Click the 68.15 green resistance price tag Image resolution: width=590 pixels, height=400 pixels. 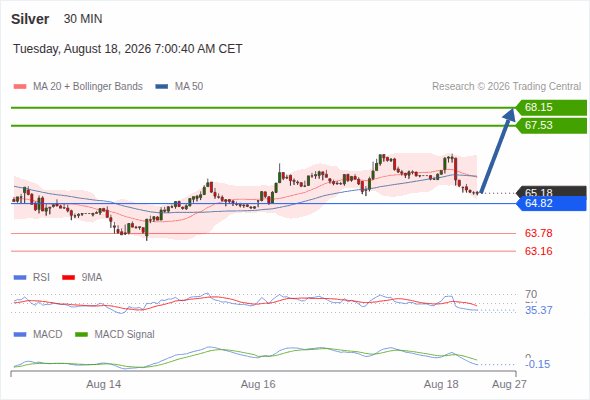coord(551,108)
